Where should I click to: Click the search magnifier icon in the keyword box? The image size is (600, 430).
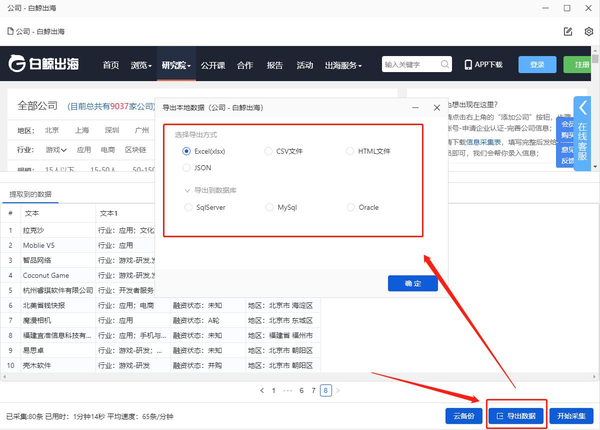click(x=445, y=64)
